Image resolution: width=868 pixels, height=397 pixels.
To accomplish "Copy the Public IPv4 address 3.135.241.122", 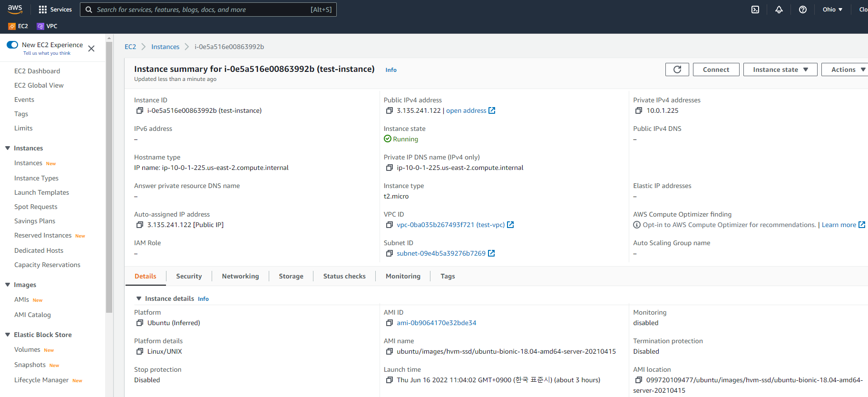I will [x=390, y=110].
